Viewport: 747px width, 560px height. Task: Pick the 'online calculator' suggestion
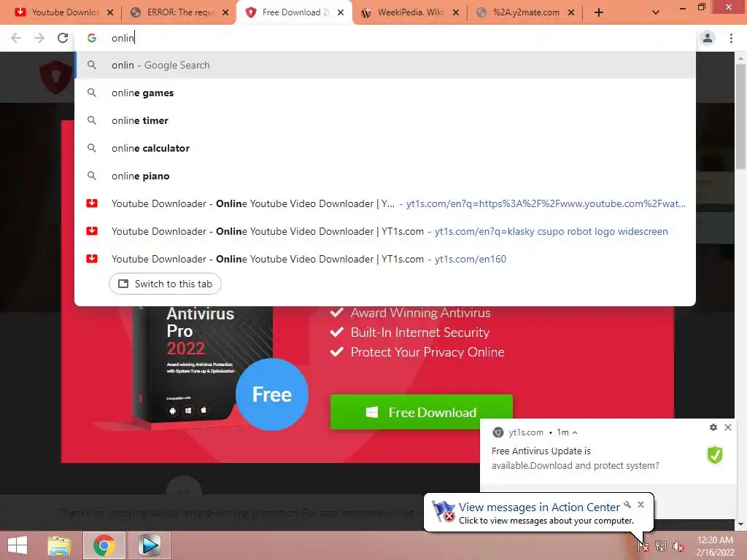point(385,148)
